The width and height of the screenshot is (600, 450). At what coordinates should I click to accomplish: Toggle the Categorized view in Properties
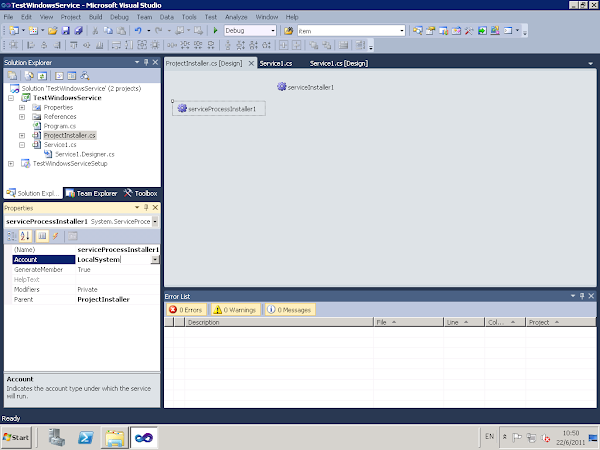click(x=12, y=236)
